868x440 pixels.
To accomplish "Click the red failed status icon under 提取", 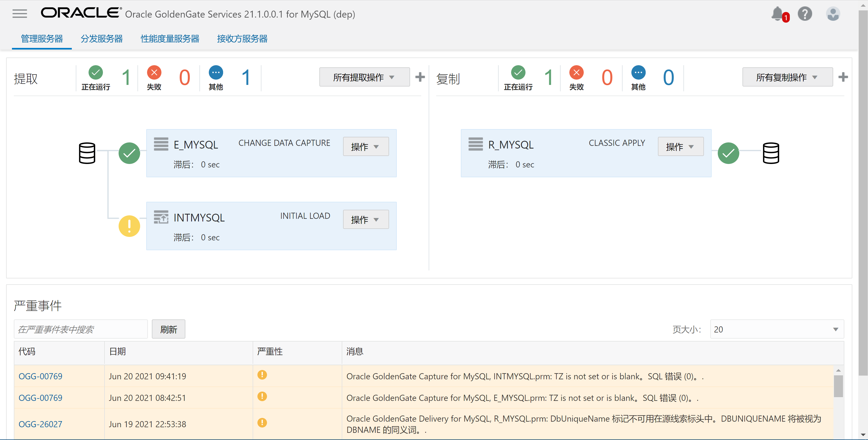I will coord(154,72).
